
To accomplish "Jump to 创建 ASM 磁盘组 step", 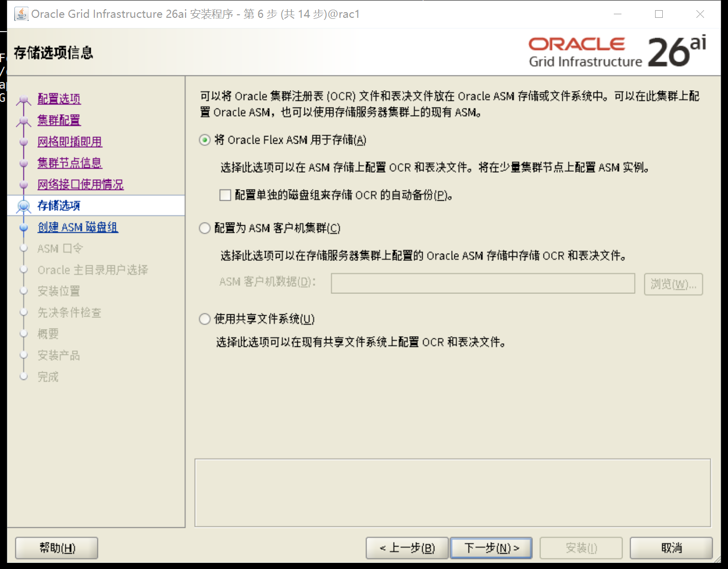I will 78,227.
